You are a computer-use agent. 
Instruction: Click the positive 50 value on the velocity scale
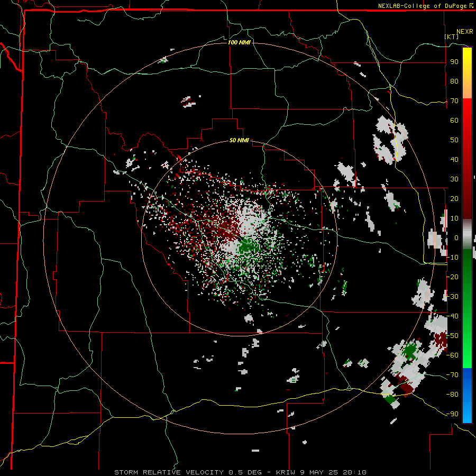pyautogui.click(x=454, y=140)
